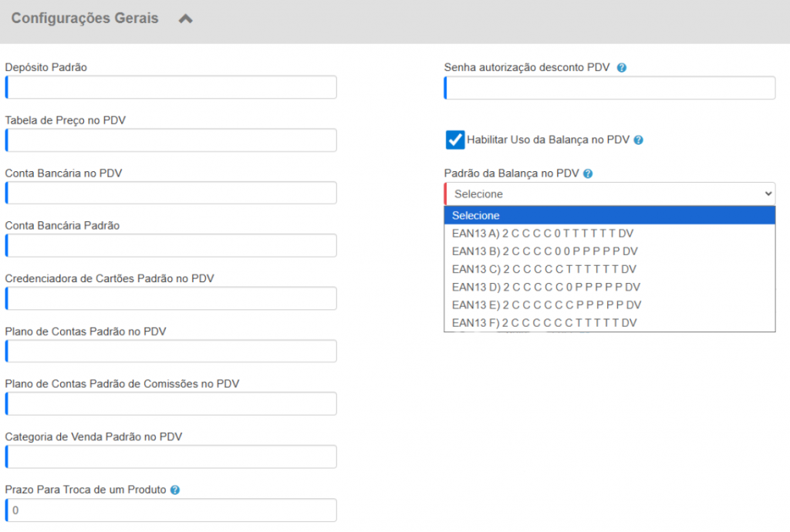Click the Prazo Para Troca input field
The height and width of the screenshot is (532, 790).
click(171, 510)
